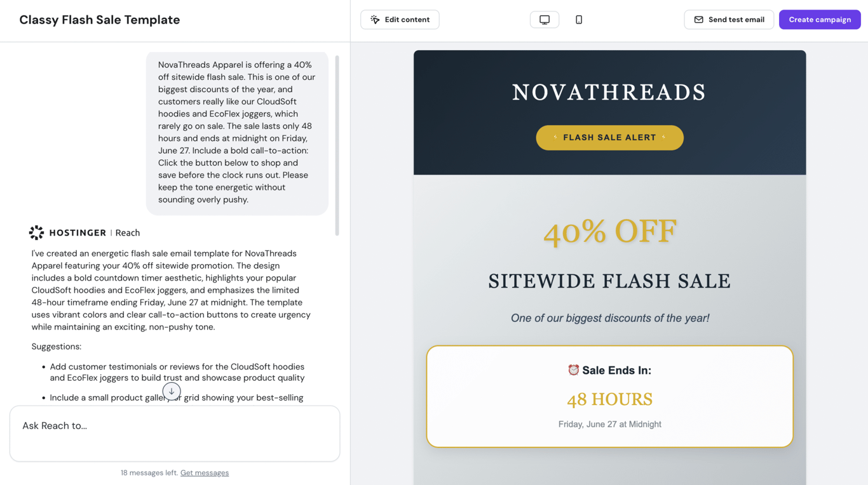Image resolution: width=868 pixels, height=485 pixels.
Task: Click the magic wand icon on Edit content
Action: pyautogui.click(x=374, y=19)
